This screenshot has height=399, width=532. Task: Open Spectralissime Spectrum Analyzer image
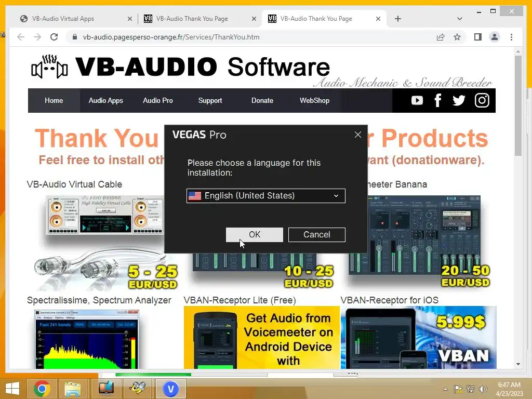click(x=87, y=339)
